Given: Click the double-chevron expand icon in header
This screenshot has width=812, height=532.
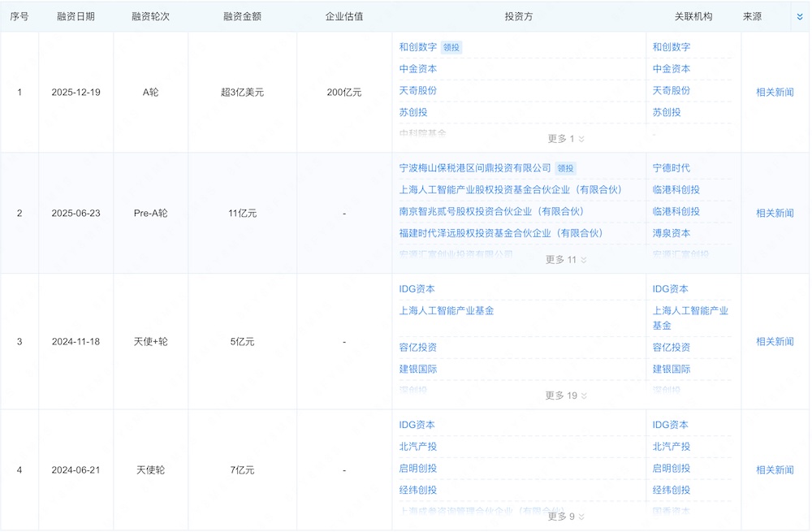Looking at the screenshot, I should 800,16.
